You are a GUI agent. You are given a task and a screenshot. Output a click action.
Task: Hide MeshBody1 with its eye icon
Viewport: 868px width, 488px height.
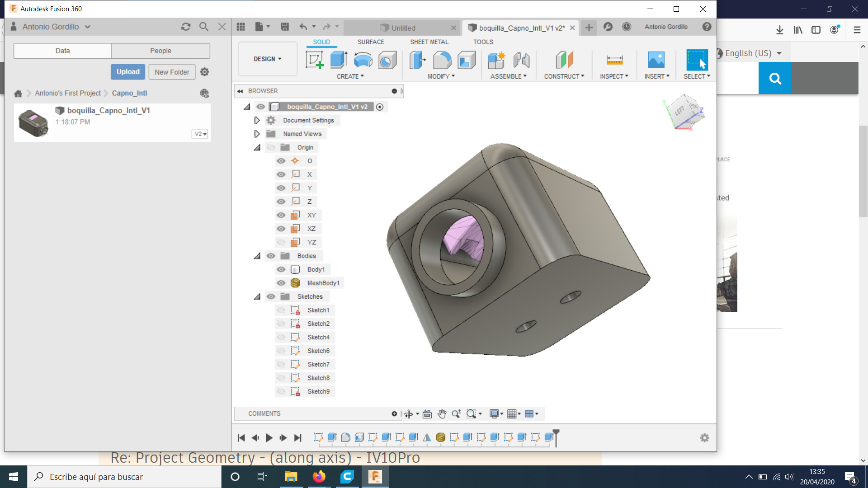(x=281, y=283)
